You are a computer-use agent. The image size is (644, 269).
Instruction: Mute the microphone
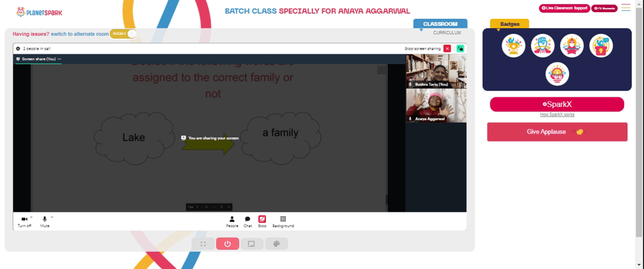pyautogui.click(x=45, y=222)
